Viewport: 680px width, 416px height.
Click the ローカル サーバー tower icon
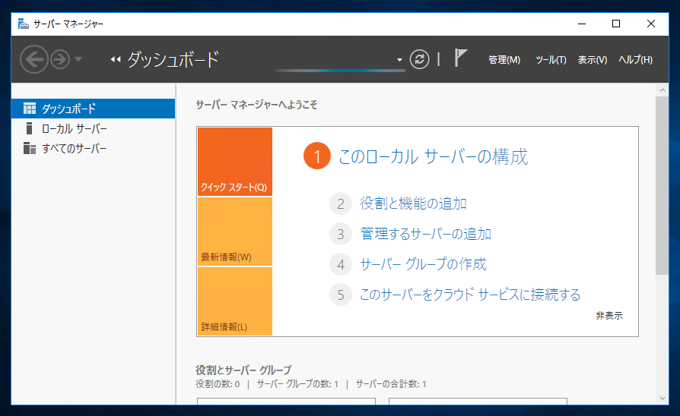click(x=29, y=128)
